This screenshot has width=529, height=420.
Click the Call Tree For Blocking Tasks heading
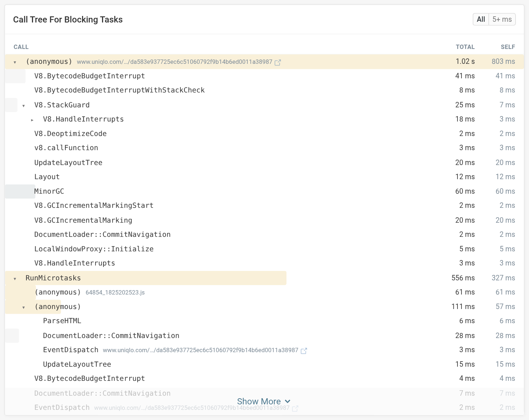pyautogui.click(x=68, y=20)
